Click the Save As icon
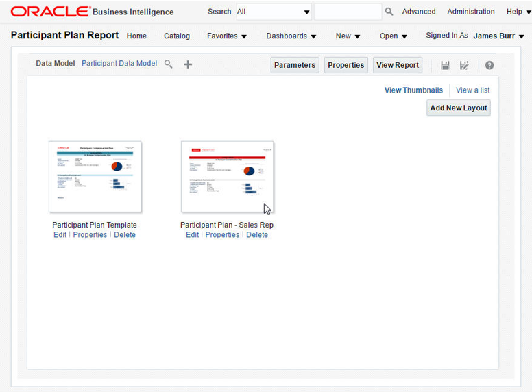The height and width of the screenshot is (392, 532). point(464,65)
